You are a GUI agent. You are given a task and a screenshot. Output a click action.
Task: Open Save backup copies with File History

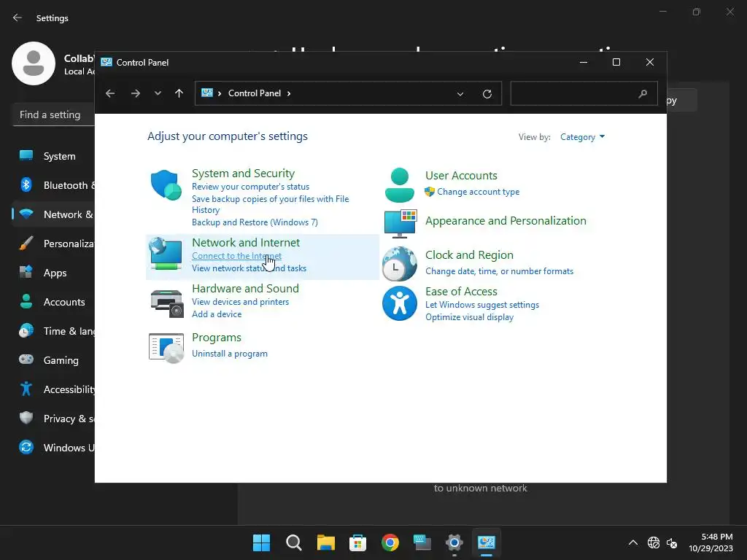[270, 204]
